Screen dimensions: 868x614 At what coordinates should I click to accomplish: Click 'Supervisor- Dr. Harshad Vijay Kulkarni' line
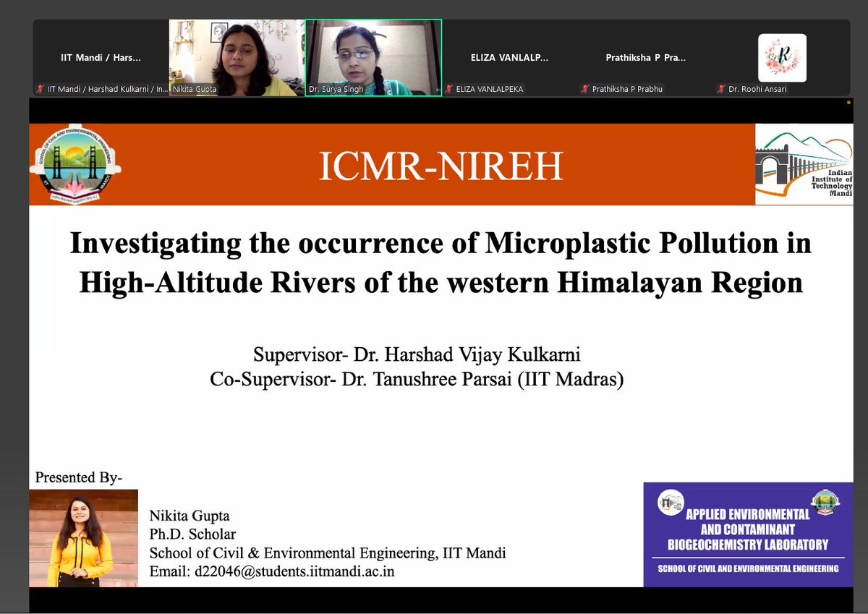pos(417,355)
